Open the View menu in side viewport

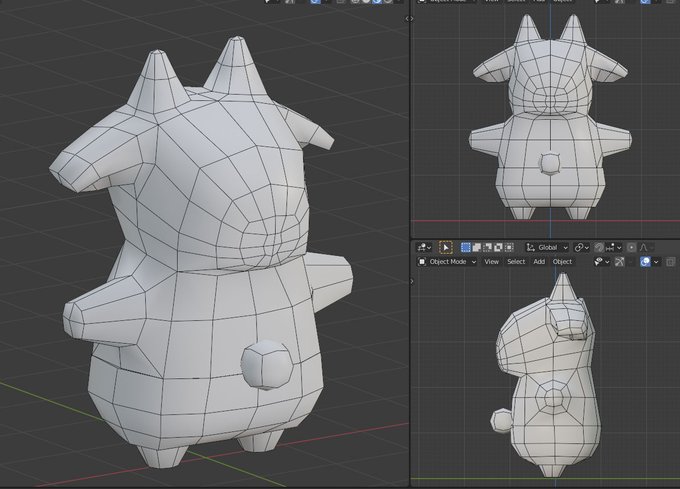491,262
